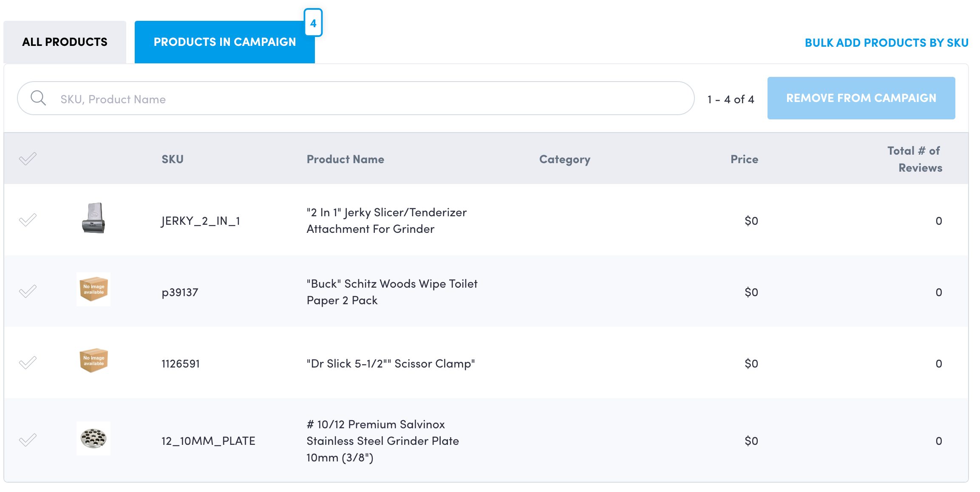Image resolution: width=980 pixels, height=492 pixels.
Task: Check the JERKY_2_IN_1 row checkbox
Action: [x=28, y=220]
